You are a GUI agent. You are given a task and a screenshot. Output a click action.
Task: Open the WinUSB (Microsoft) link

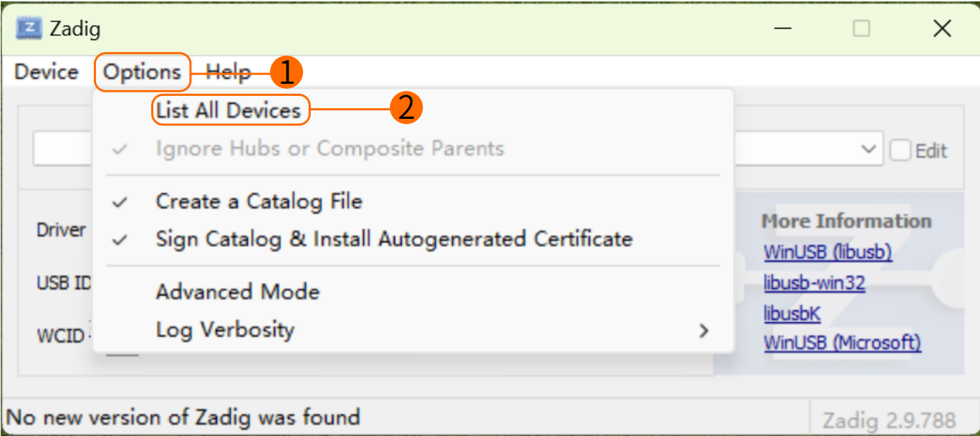click(842, 343)
